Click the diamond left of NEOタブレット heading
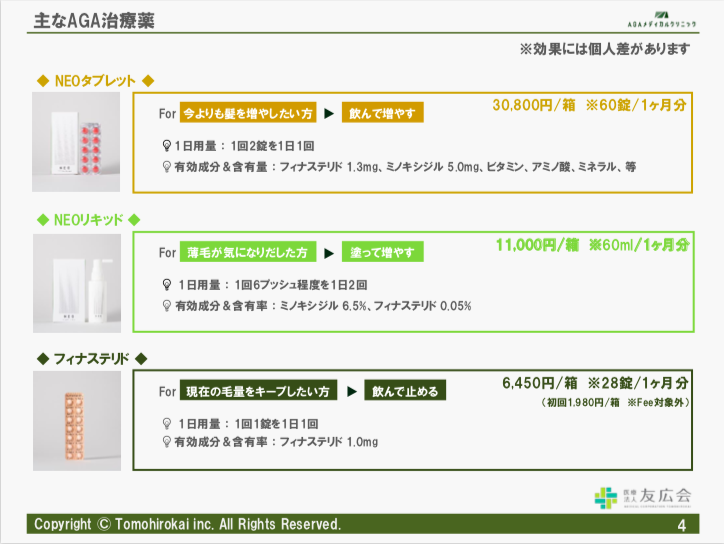 click(43, 81)
